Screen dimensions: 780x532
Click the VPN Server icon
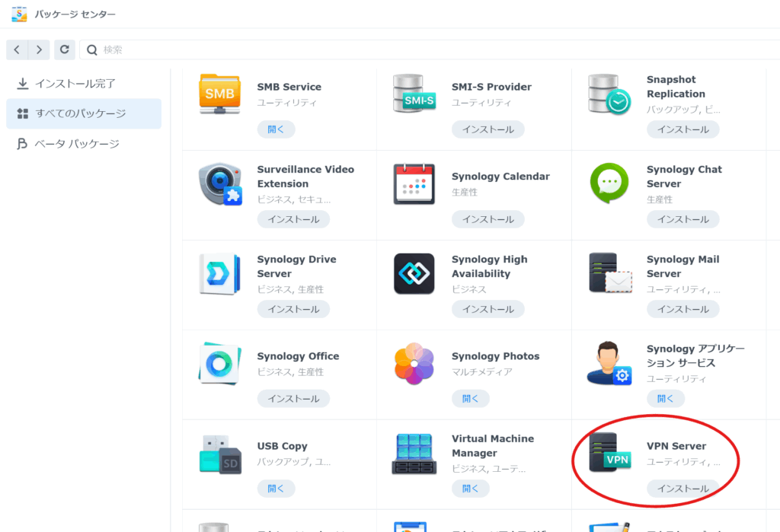pos(610,452)
